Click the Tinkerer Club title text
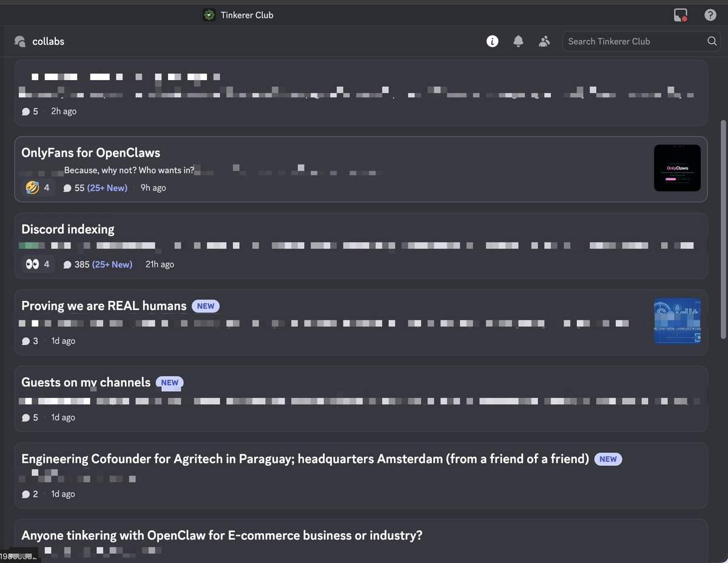Screen dimensions: 728x563 click(247, 15)
